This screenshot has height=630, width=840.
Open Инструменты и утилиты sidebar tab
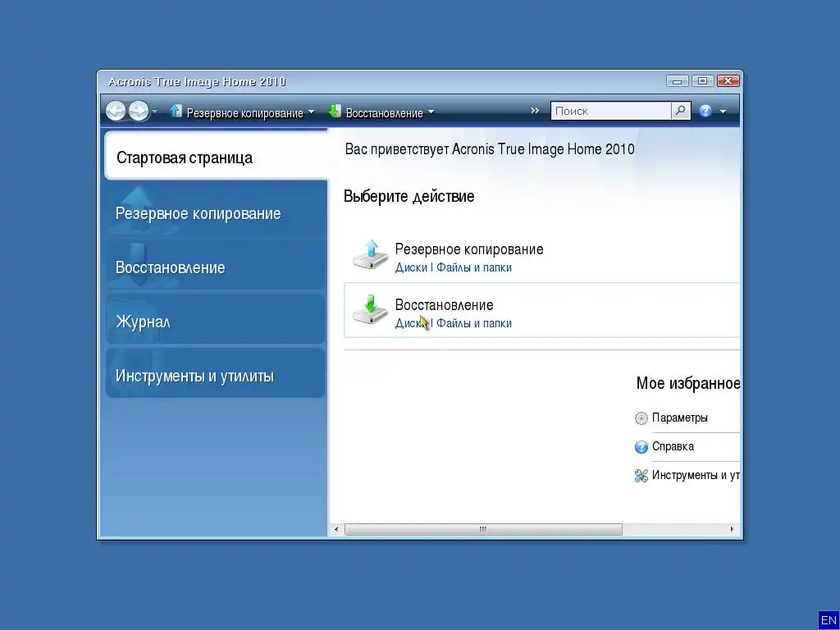[x=216, y=373]
